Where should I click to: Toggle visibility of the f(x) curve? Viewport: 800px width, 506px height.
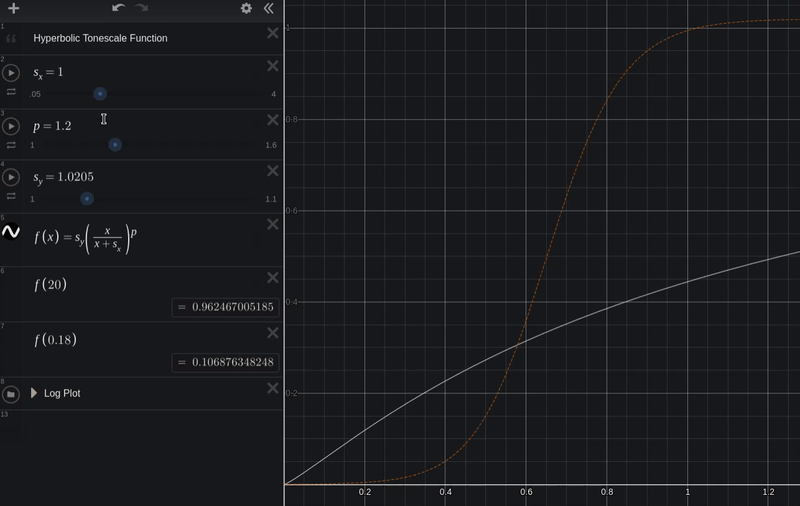(11, 232)
